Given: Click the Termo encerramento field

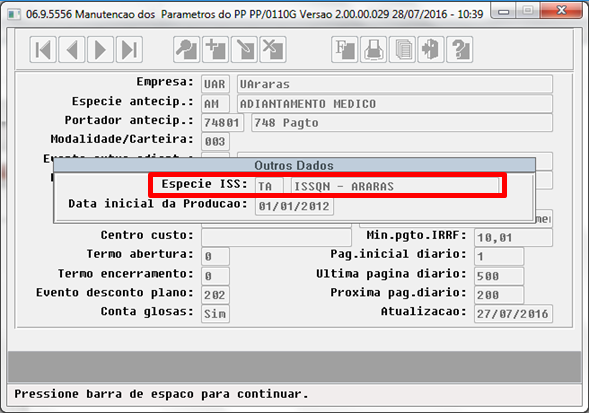Looking at the screenshot, I should coord(215,276).
